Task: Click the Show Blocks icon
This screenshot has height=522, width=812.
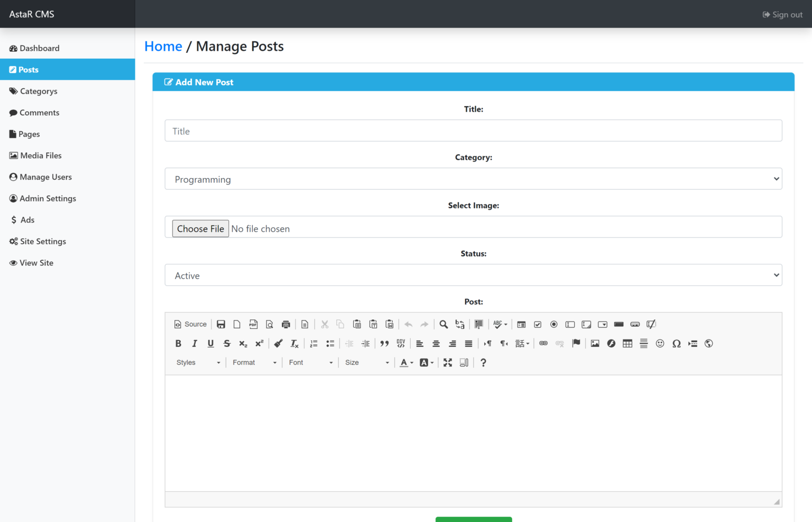Action: pos(464,363)
